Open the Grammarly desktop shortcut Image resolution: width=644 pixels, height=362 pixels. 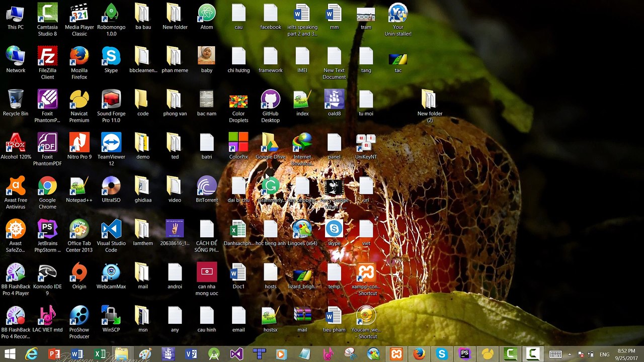(x=271, y=190)
